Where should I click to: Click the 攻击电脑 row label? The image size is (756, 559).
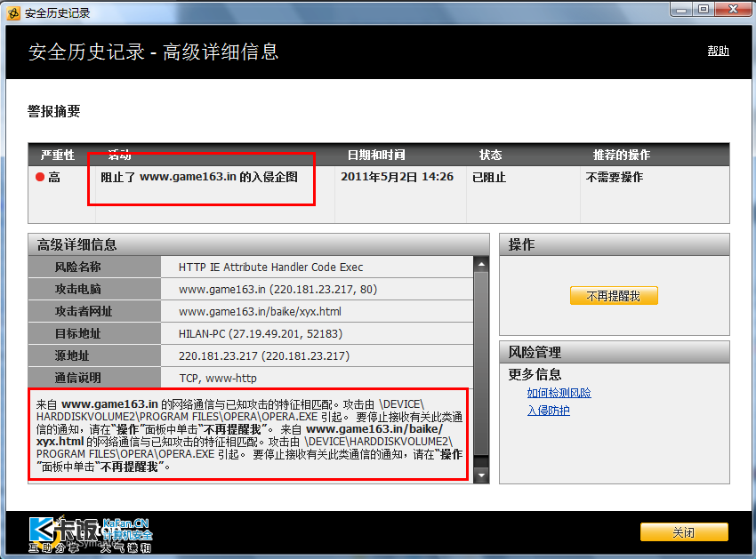tap(77, 289)
